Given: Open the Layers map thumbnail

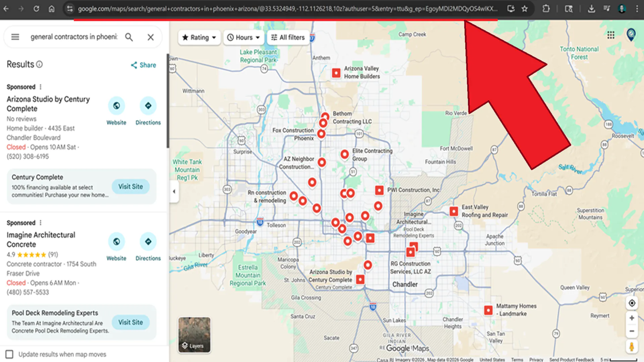Looking at the screenshot, I should pyautogui.click(x=195, y=335).
